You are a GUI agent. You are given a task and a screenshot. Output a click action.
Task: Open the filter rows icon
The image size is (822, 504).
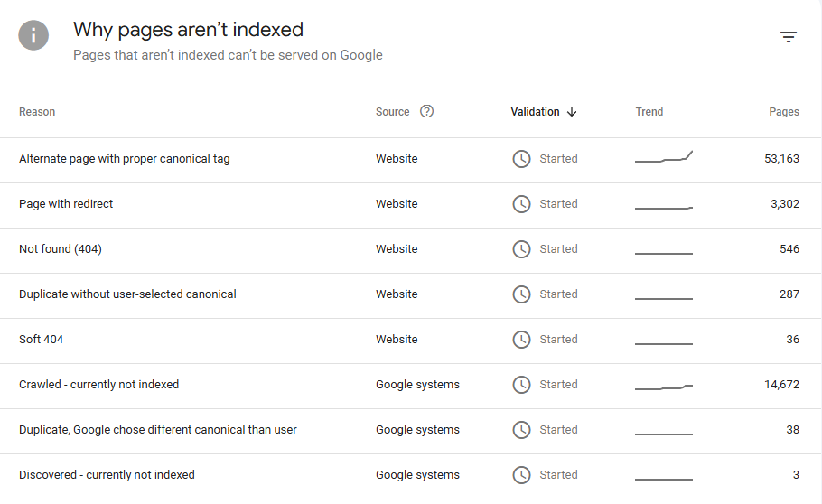pyautogui.click(x=789, y=37)
